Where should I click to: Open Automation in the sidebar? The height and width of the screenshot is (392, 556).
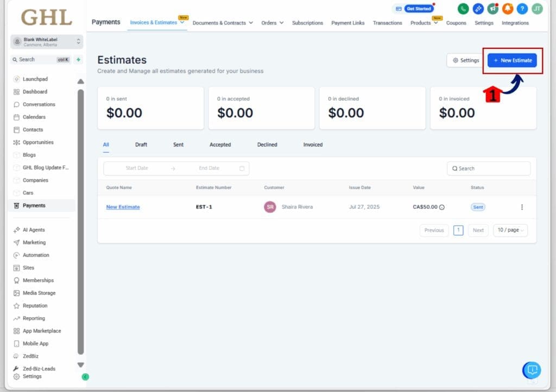36,255
